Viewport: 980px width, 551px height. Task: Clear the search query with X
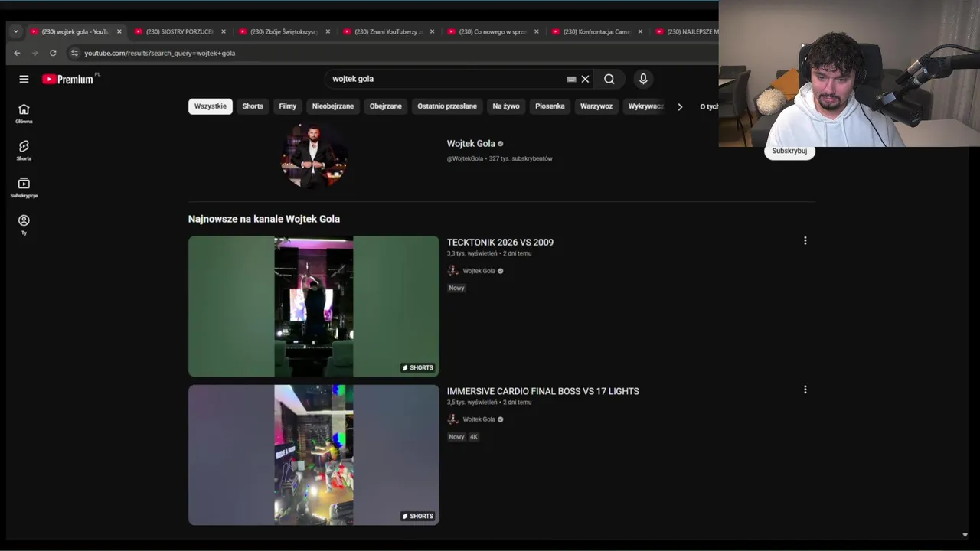tap(585, 79)
